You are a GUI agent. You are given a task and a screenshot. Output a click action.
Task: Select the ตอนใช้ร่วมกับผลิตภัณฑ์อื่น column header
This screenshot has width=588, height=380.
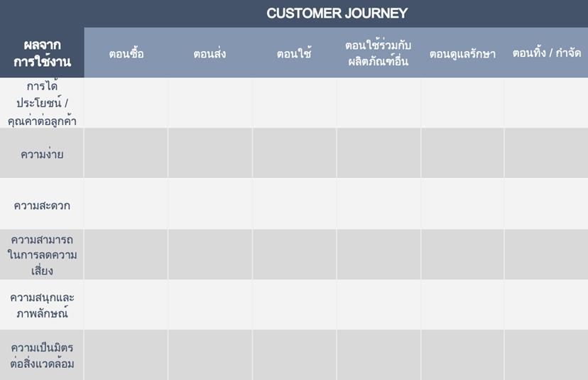tap(379, 53)
